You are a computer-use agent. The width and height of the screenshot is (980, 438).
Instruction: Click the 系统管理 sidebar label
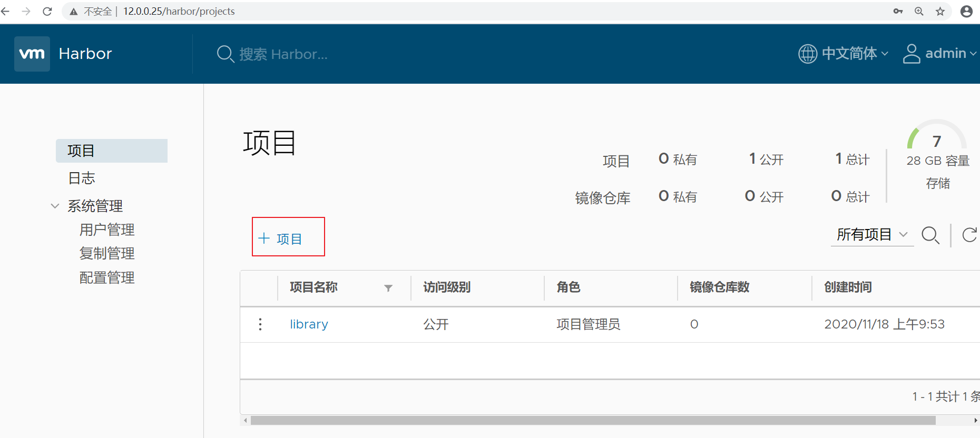point(95,206)
